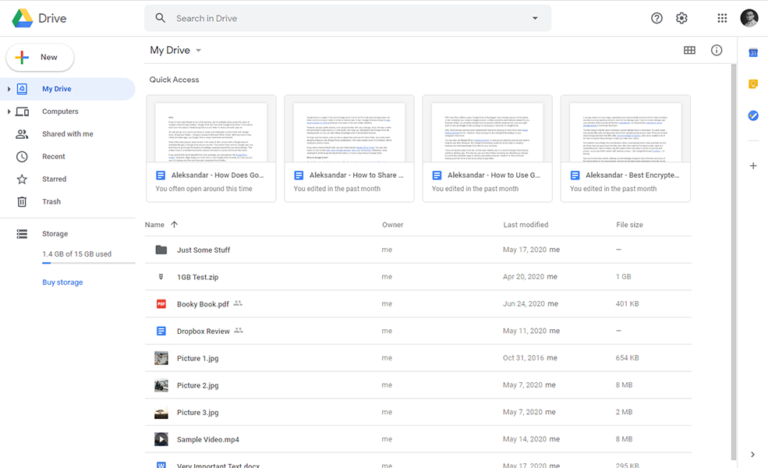Open Google Calendar side panel icon

pyautogui.click(x=753, y=53)
